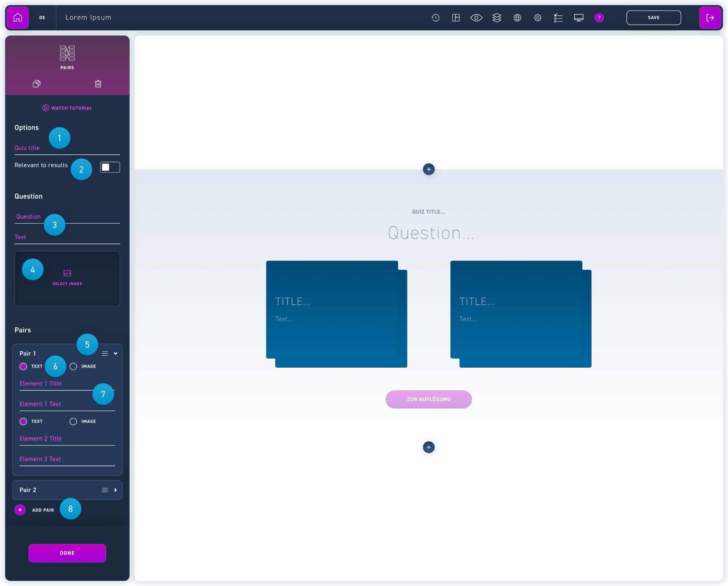Collapse Pair 1 with its chevron

[x=116, y=353]
